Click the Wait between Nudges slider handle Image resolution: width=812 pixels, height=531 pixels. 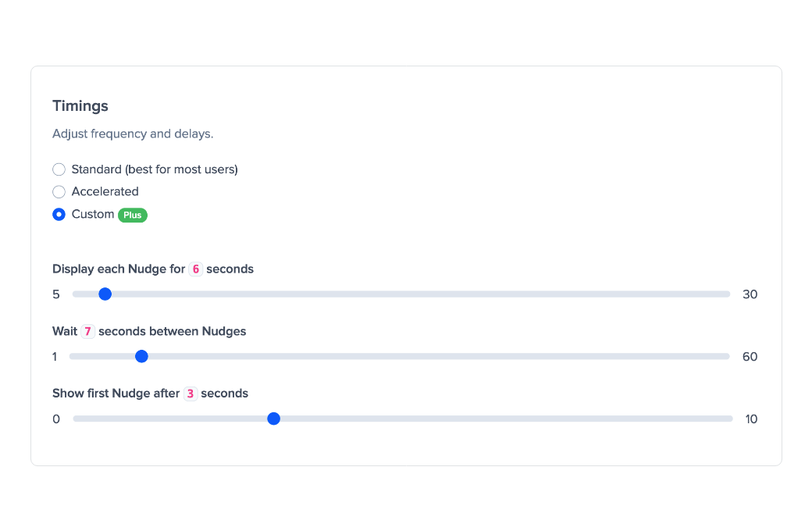coord(141,357)
